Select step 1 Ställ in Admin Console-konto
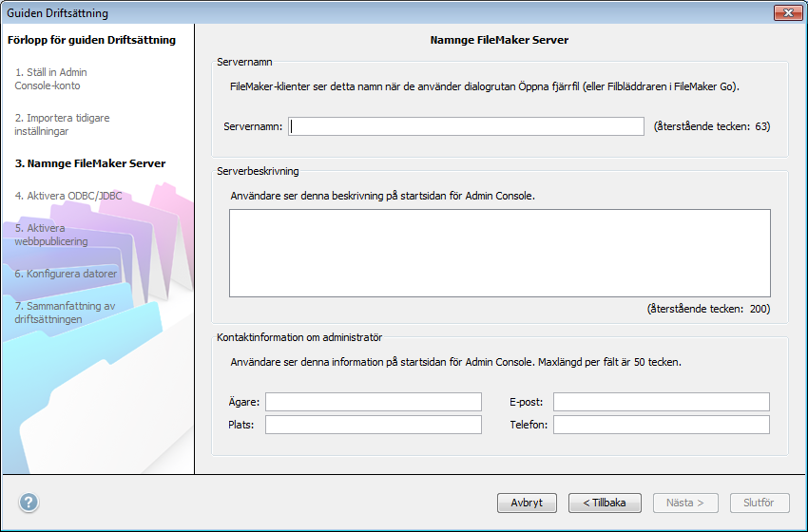 tap(51, 79)
